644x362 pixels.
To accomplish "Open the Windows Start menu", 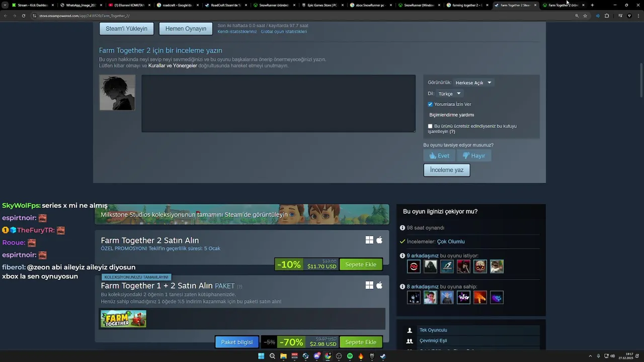I will pos(261,356).
